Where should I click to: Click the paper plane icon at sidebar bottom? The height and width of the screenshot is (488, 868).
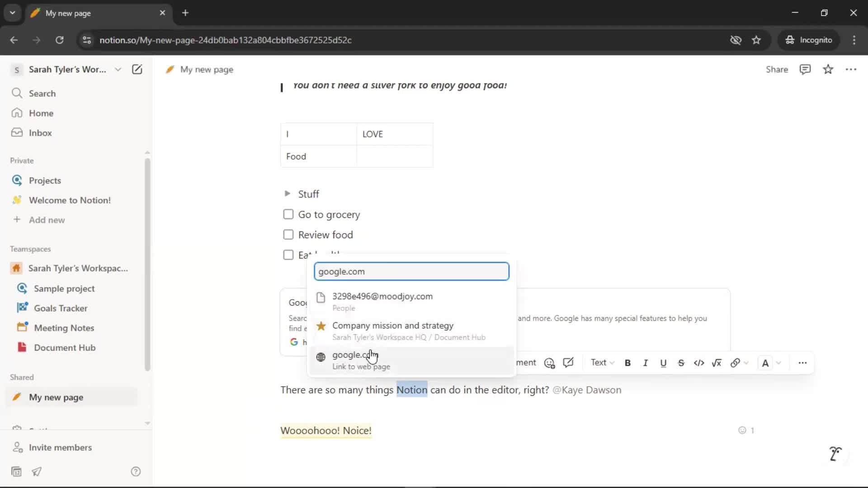tap(37, 472)
